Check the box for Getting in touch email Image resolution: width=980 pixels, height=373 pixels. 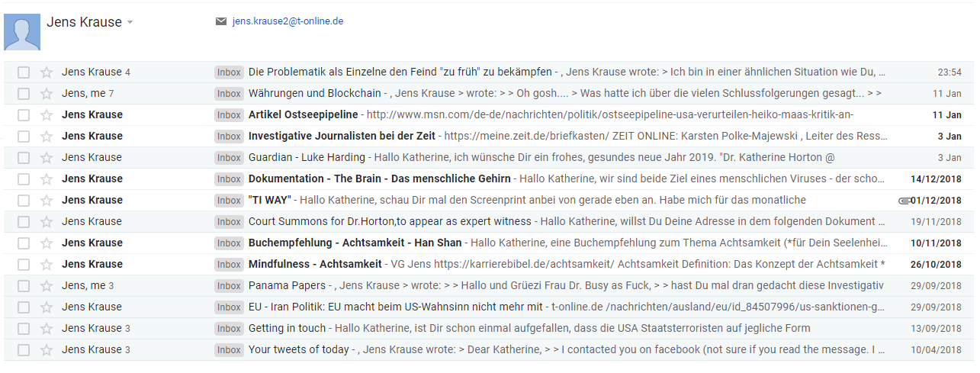click(x=24, y=329)
